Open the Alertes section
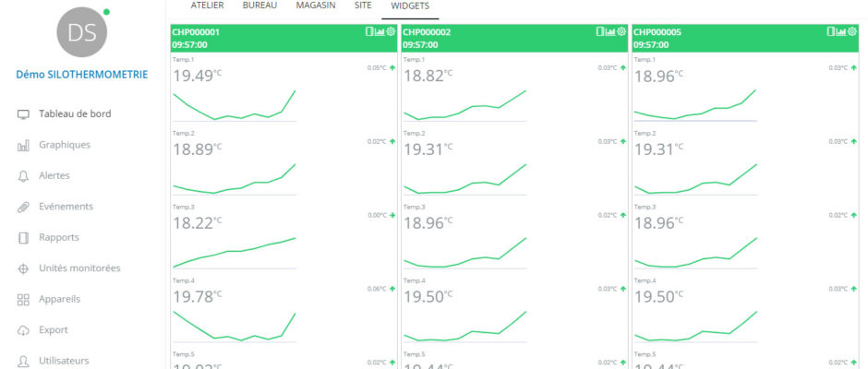The height and width of the screenshot is (369, 868). point(54,176)
